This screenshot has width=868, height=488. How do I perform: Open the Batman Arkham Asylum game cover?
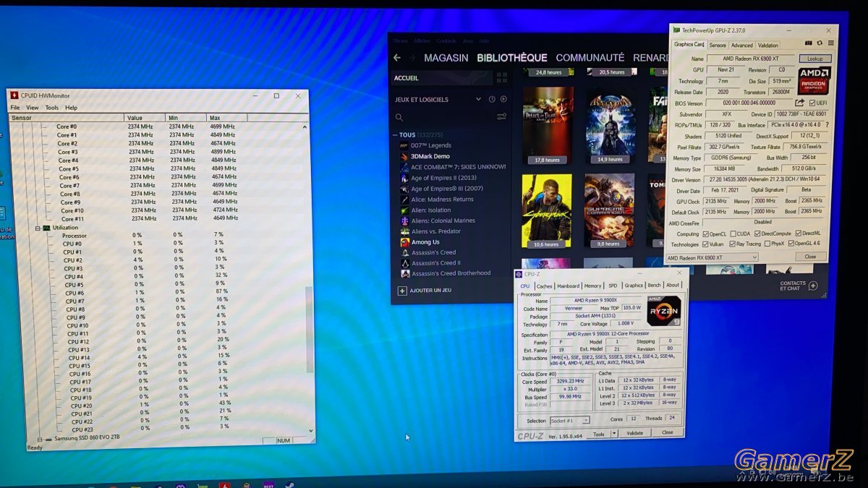coord(611,126)
